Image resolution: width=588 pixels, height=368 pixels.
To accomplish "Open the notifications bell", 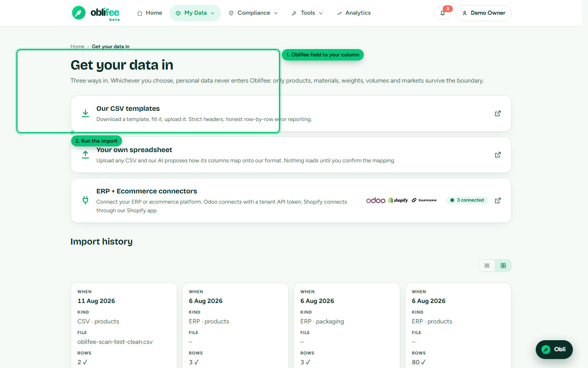I will coord(443,13).
